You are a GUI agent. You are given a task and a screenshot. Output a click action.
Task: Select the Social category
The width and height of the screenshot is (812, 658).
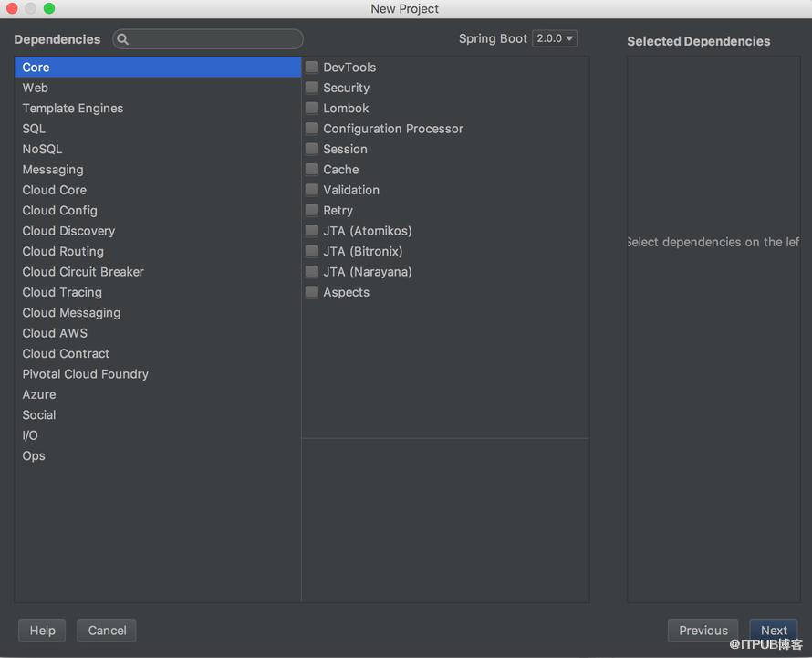158,415
